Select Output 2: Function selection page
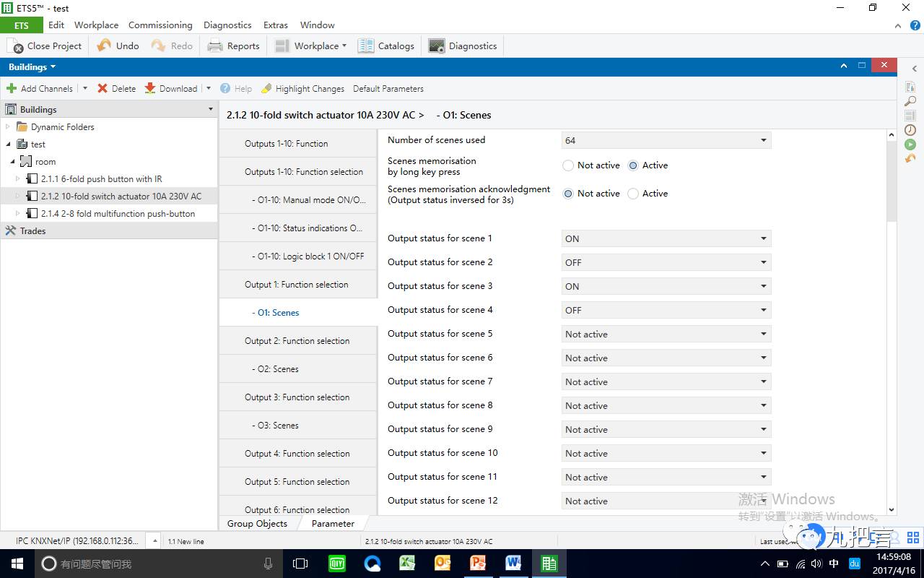The image size is (924, 578). 297,341
